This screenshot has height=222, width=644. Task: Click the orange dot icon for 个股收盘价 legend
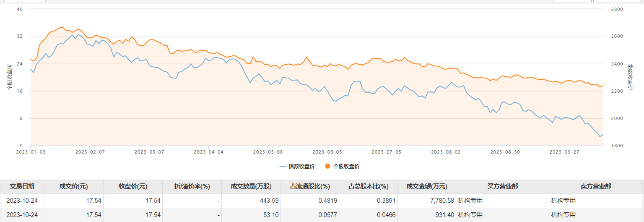point(327,167)
